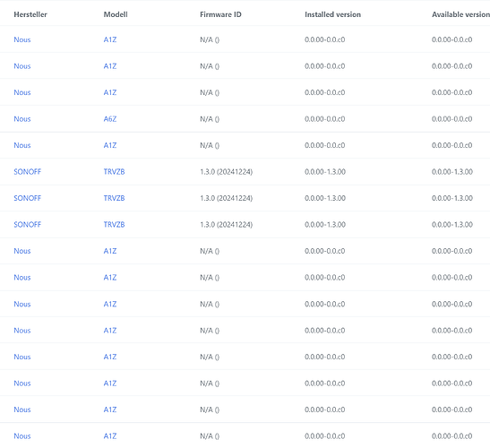The height and width of the screenshot is (448, 490).
Task: Open the second SONOFF manufacturer link
Action: 28,198
